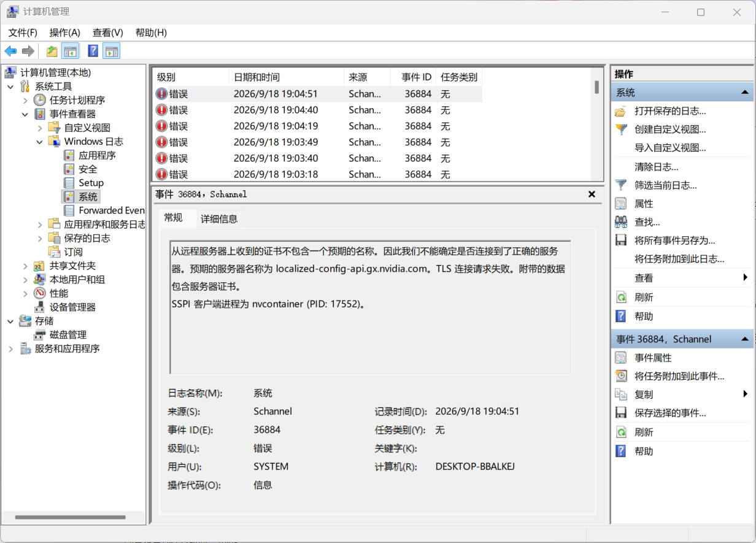Select 设备管理器 in the tree
This screenshot has width=756, height=543.
coord(72,307)
